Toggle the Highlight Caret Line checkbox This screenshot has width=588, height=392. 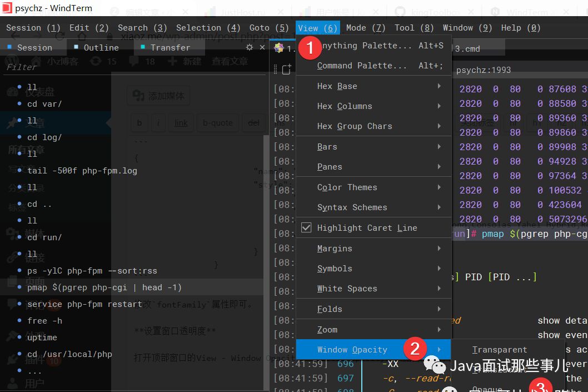point(306,228)
